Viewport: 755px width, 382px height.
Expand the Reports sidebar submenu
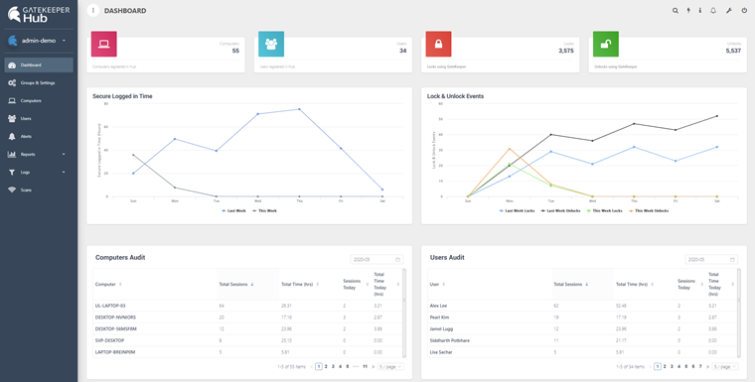39,154
